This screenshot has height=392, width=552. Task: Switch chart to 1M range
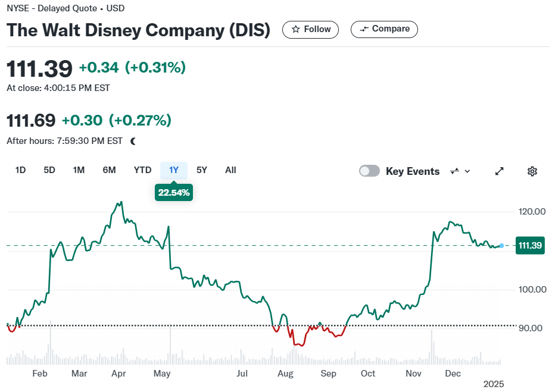pyautogui.click(x=79, y=170)
